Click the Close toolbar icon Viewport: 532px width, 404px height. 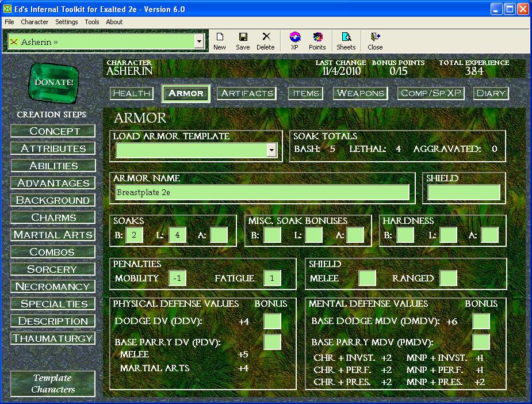pyautogui.click(x=375, y=41)
